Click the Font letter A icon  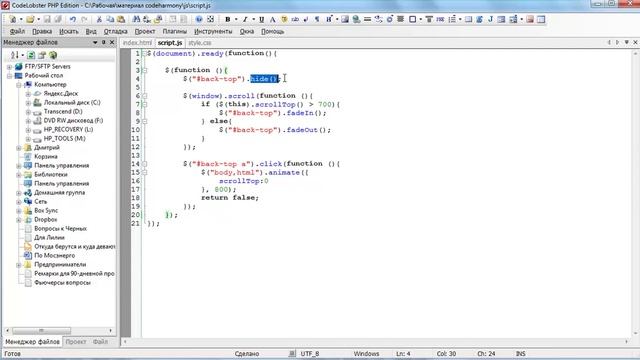tap(273, 19)
